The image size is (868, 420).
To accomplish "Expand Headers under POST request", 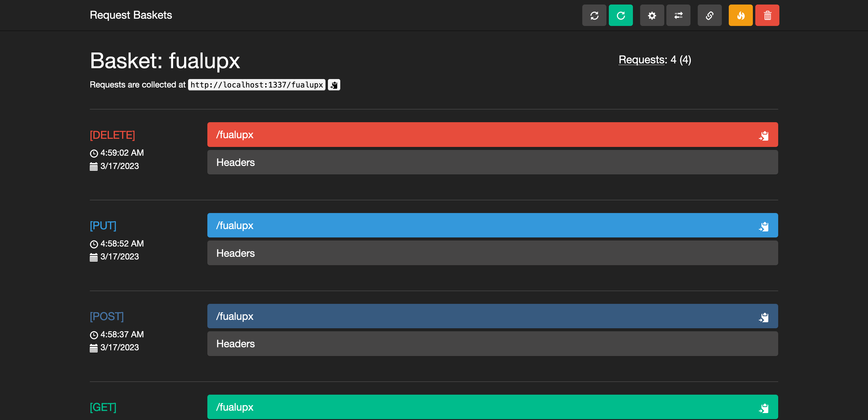I will pyautogui.click(x=235, y=344).
